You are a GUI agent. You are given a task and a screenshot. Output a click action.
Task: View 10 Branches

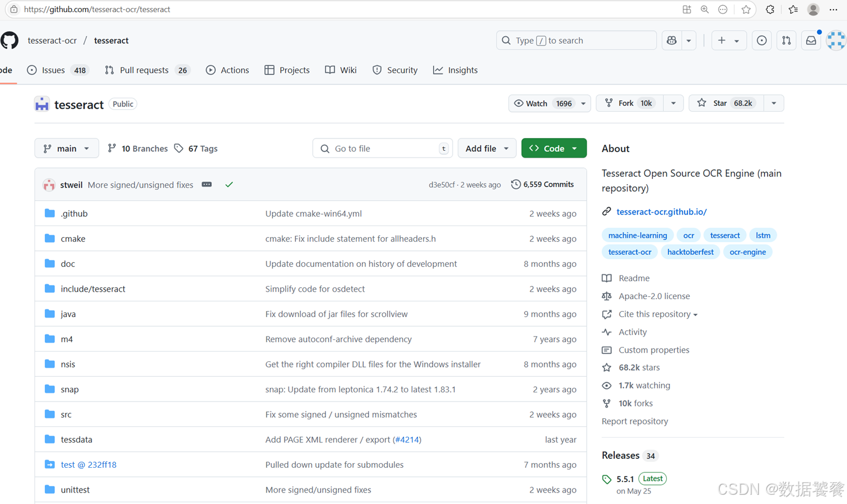[x=138, y=148]
